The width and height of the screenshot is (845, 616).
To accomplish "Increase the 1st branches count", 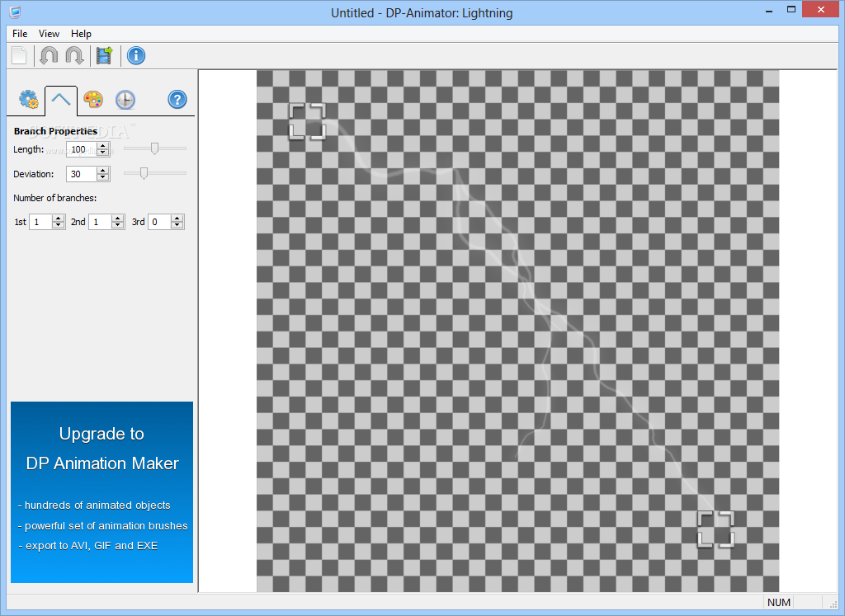I will [59, 219].
